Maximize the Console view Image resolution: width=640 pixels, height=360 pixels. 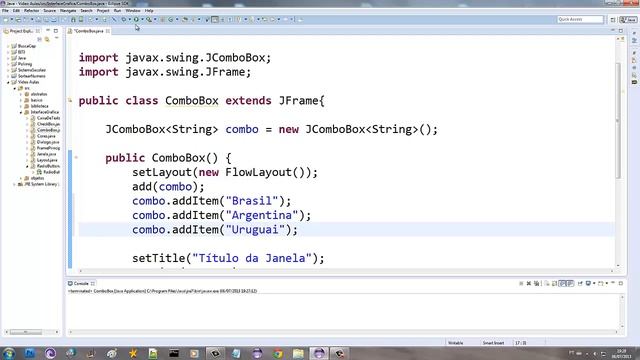(x=621, y=283)
